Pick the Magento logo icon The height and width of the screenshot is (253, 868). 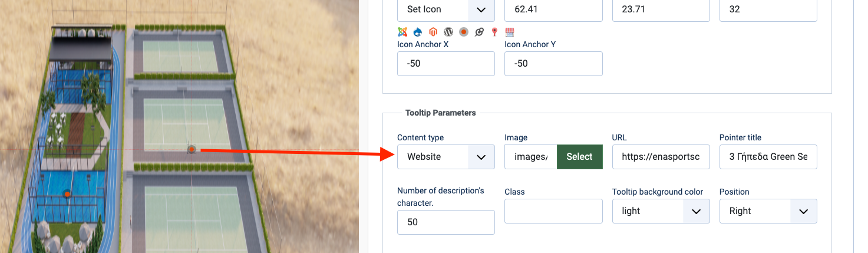coord(433,32)
